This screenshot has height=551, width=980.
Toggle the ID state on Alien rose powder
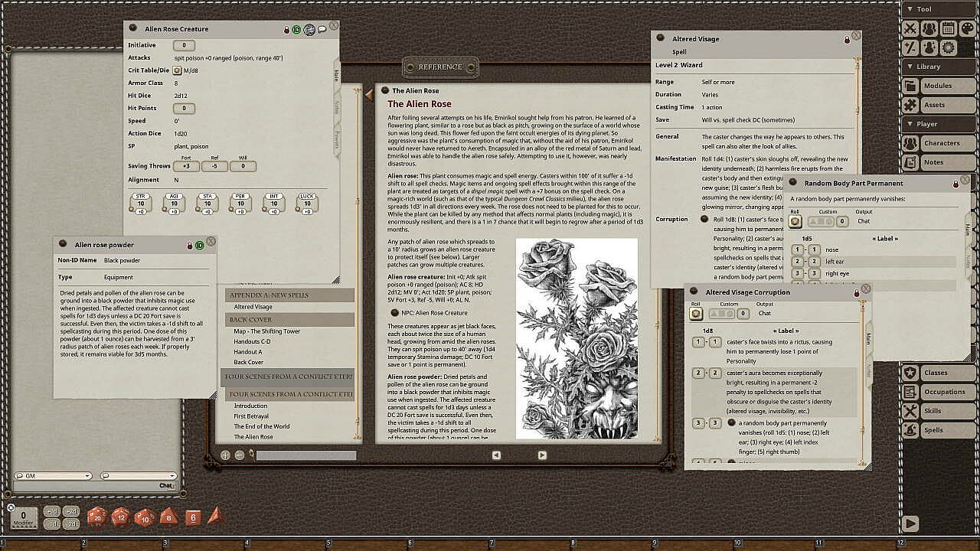[199, 245]
